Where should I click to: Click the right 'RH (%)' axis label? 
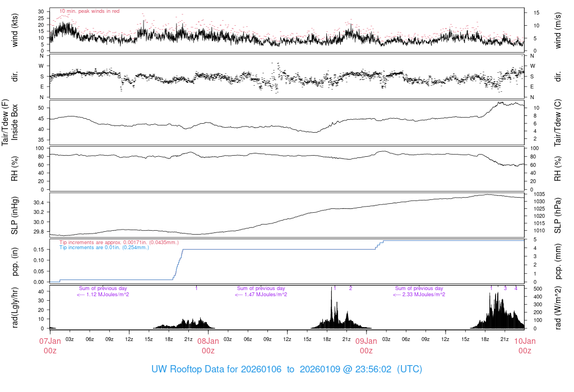558,169
